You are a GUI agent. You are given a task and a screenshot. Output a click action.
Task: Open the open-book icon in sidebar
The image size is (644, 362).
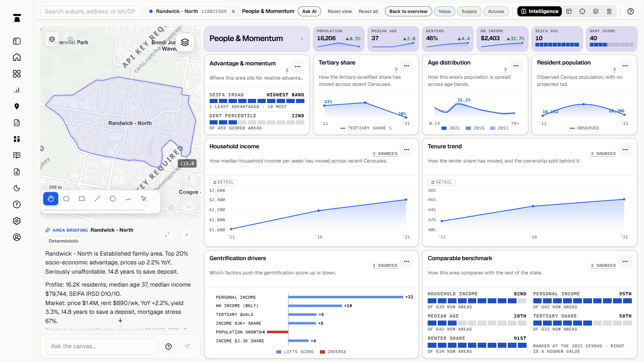(x=17, y=155)
